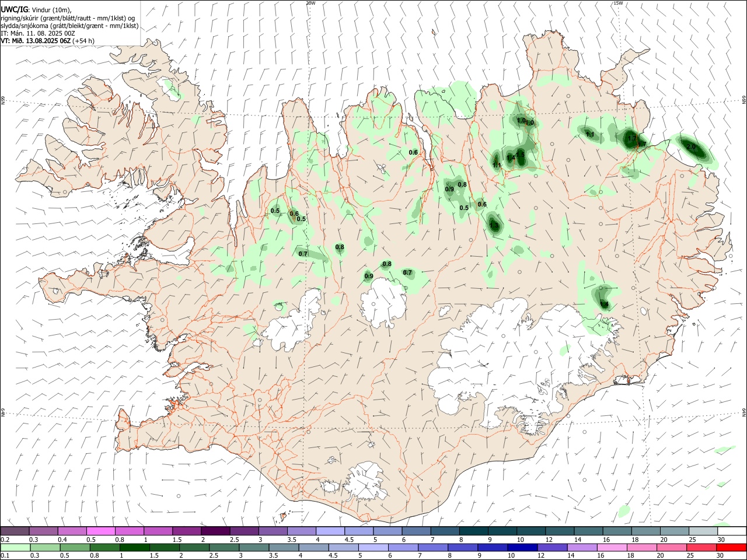Click the '1.3' precipitation value on the map
747x560 pixels.
point(494,225)
